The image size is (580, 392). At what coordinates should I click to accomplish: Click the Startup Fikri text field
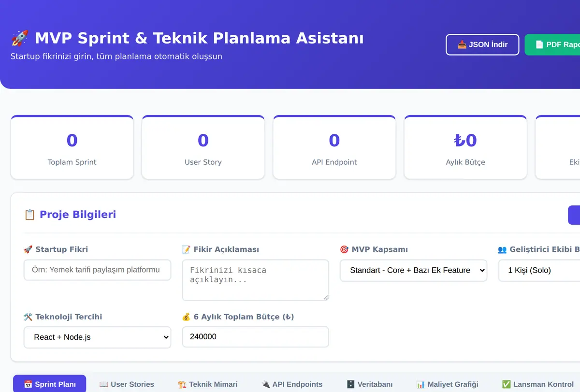click(x=97, y=270)
